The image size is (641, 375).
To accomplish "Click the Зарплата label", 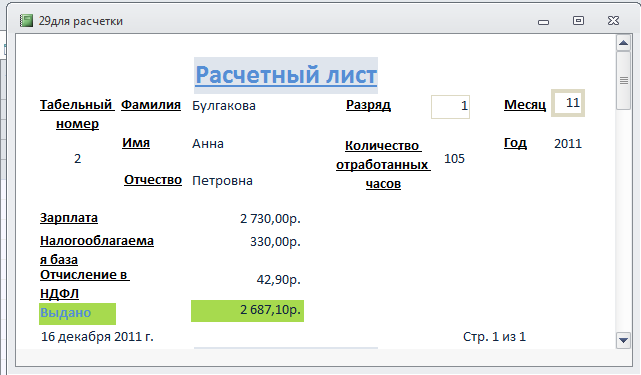I will tap(69, 218).
